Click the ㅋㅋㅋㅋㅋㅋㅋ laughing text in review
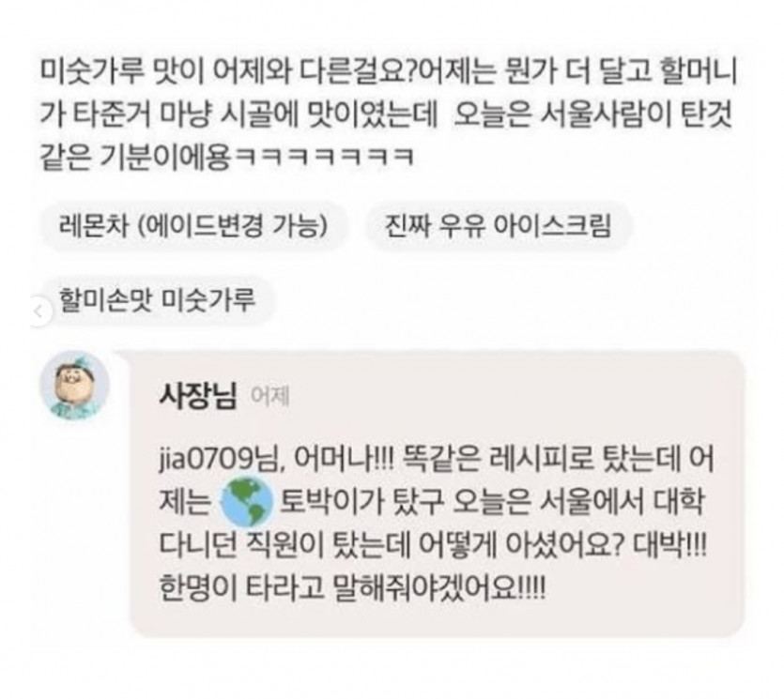 pos(325,157)
